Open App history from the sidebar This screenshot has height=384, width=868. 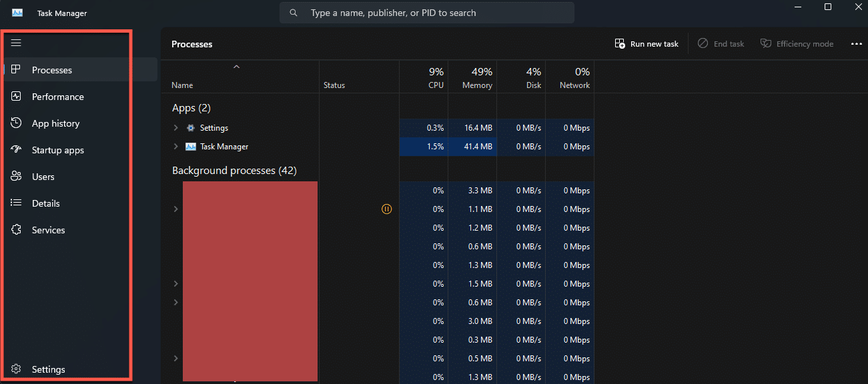pos(55,123)
